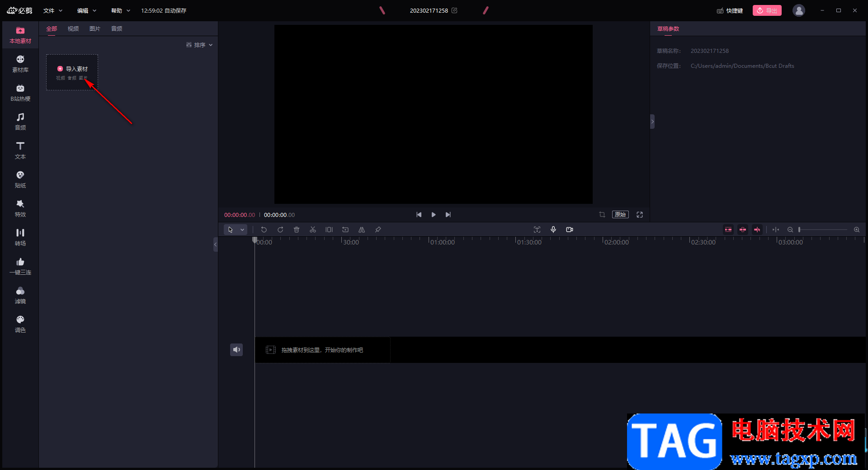Toggle the 原始 original ratio button
868x470 pixels.
coord(620,215)
